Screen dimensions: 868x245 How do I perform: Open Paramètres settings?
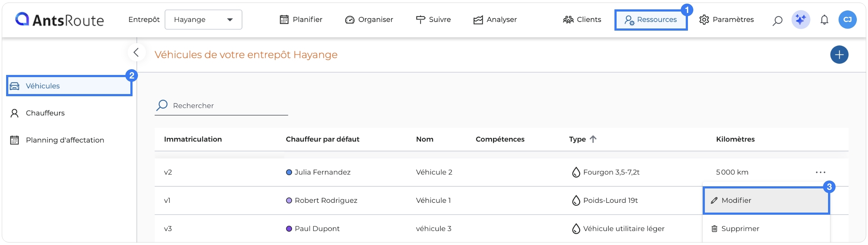[x=726, y=19]
